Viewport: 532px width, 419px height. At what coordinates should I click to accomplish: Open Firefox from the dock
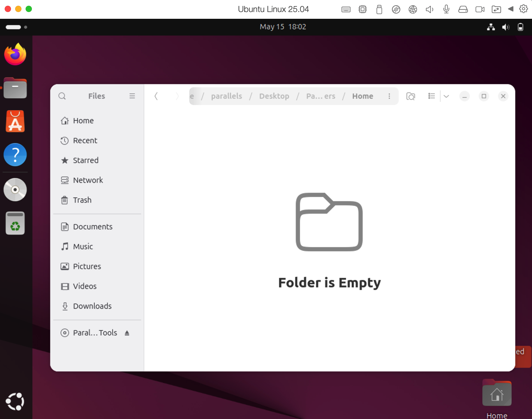15,54
